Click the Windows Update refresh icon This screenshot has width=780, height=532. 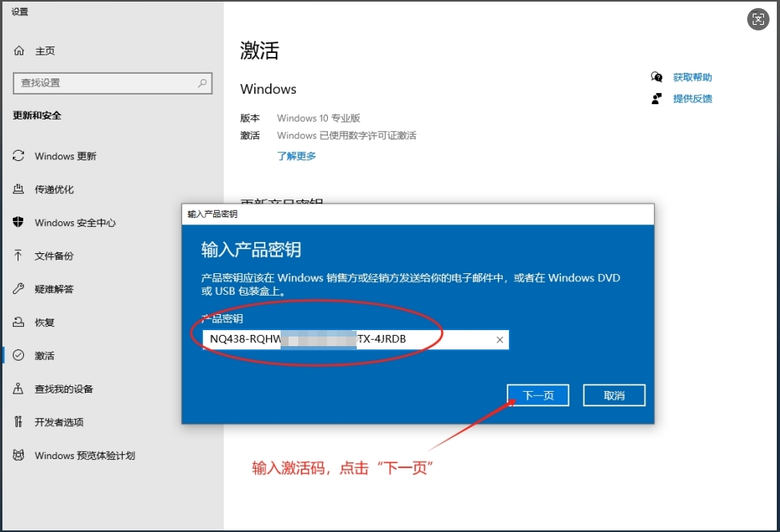[x=18, y=156]
